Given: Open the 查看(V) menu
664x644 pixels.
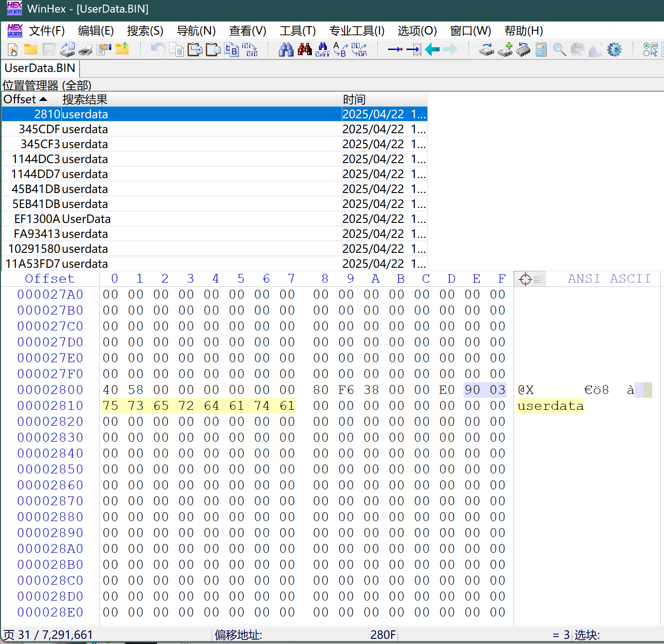Looking at the screenshot, I should tap(247, 31).
